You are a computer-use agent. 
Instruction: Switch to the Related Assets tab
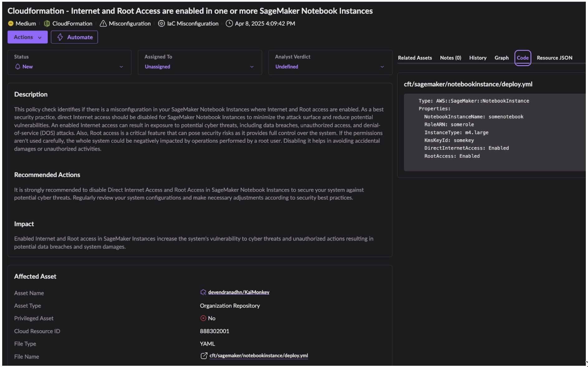point(415,58)
